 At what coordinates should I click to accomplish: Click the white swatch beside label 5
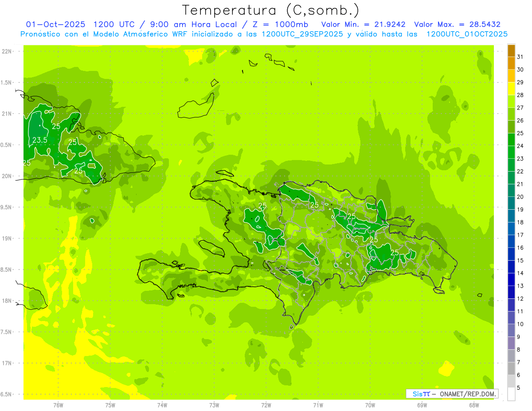[511, 394]
